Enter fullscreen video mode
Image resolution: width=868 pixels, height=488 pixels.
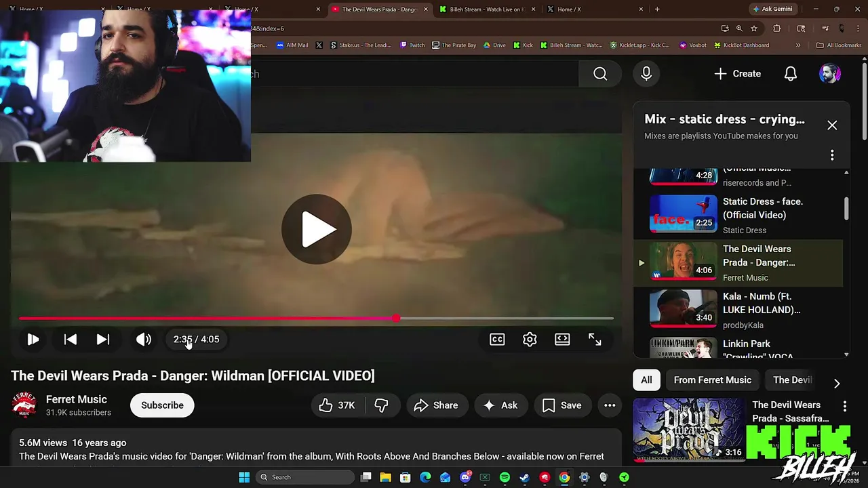pos(595,340)
